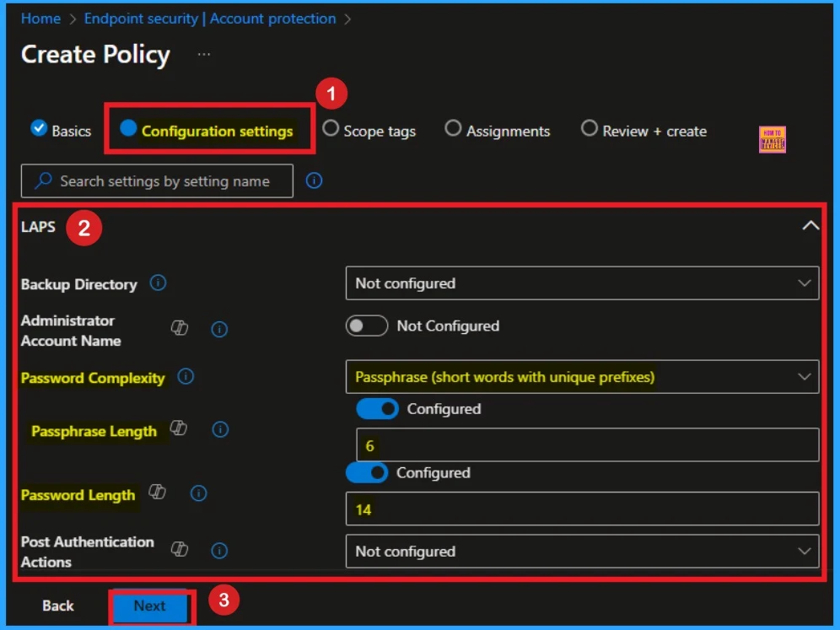Follow the Home breadcrumb link
Screen dimensions: 840x630
(40, 19)
